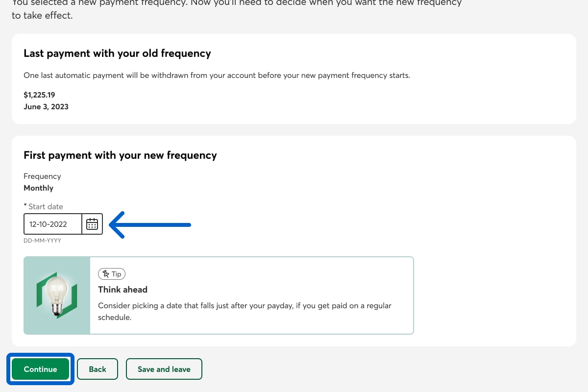Screen dimensions: 588x392
Task: Click the DD-MM-YYYY format hint
Action: pos(42,241)
